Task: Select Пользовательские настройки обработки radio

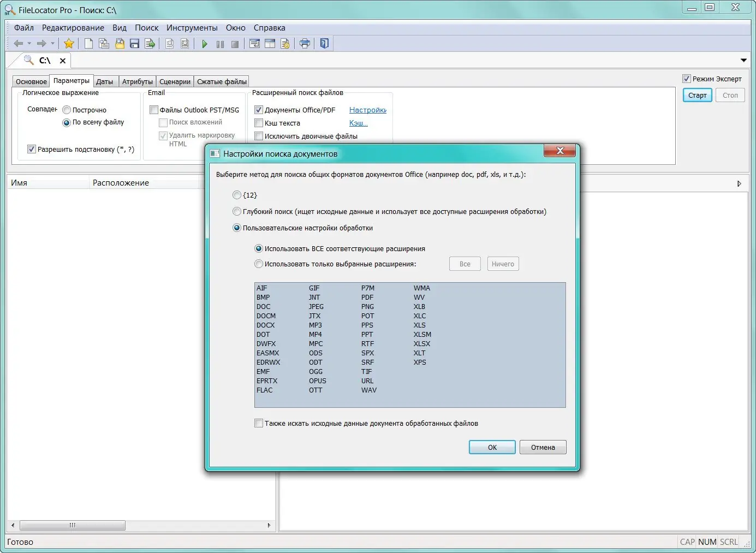Action: pos(237,228)
